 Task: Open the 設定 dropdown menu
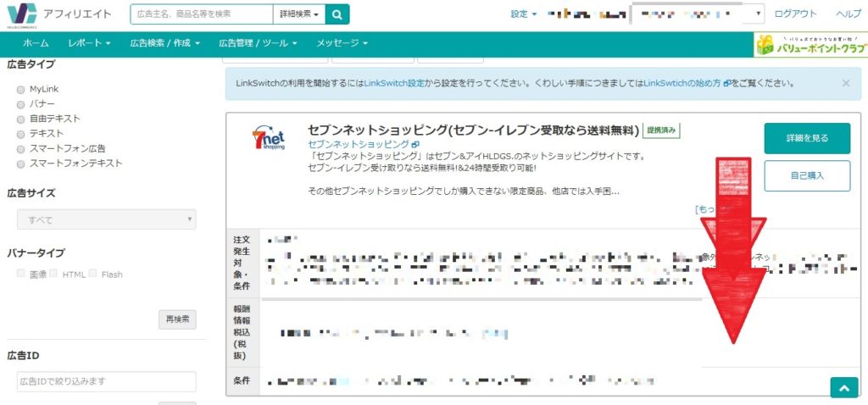[x=524, y=14]
